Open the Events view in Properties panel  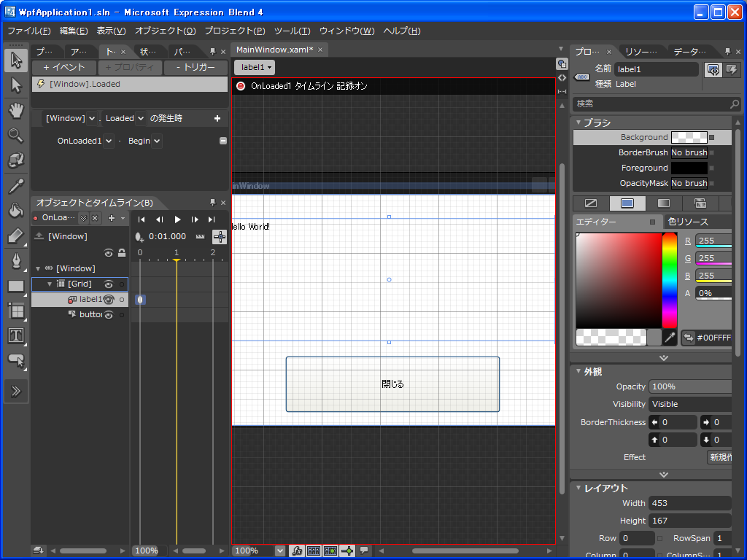tap(732, 70)
